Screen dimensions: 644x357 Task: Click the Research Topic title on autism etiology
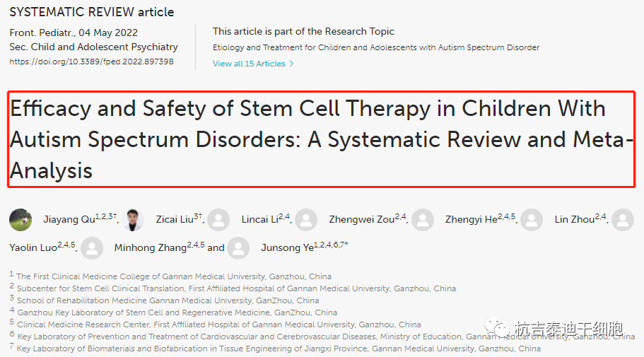(375, 47)
